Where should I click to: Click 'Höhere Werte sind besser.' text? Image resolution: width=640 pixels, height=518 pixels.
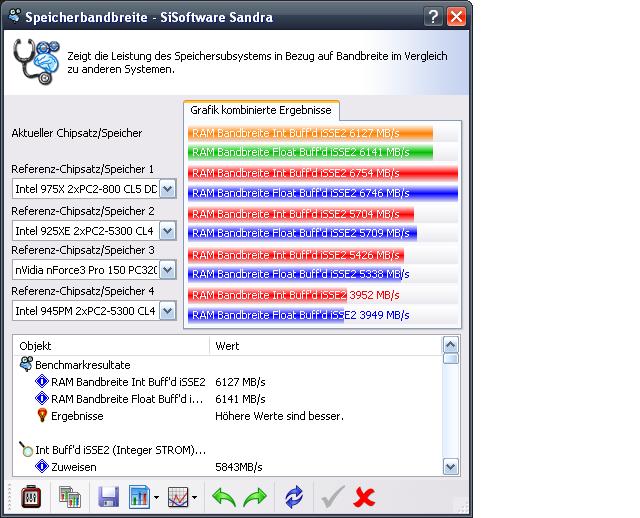[279, 416]
